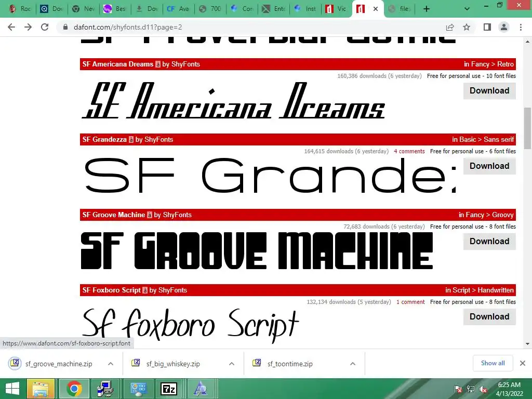Click the accents icon beside SF Groove Machine

point(149,215)
